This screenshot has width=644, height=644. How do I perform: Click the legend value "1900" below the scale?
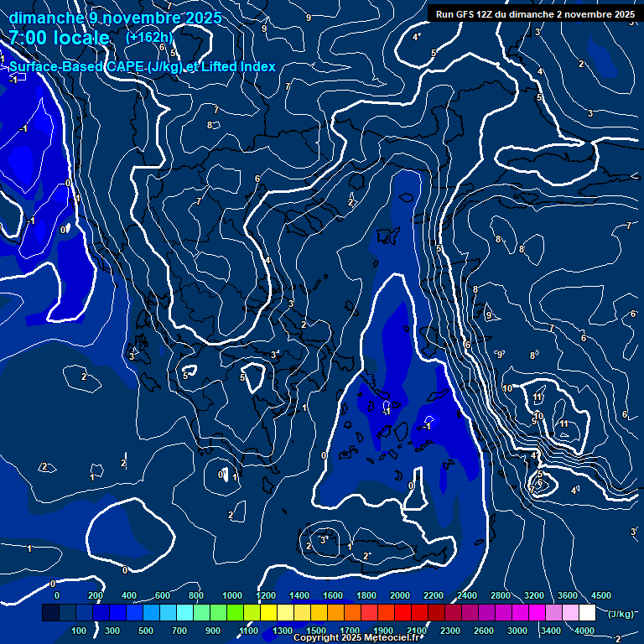382,631
